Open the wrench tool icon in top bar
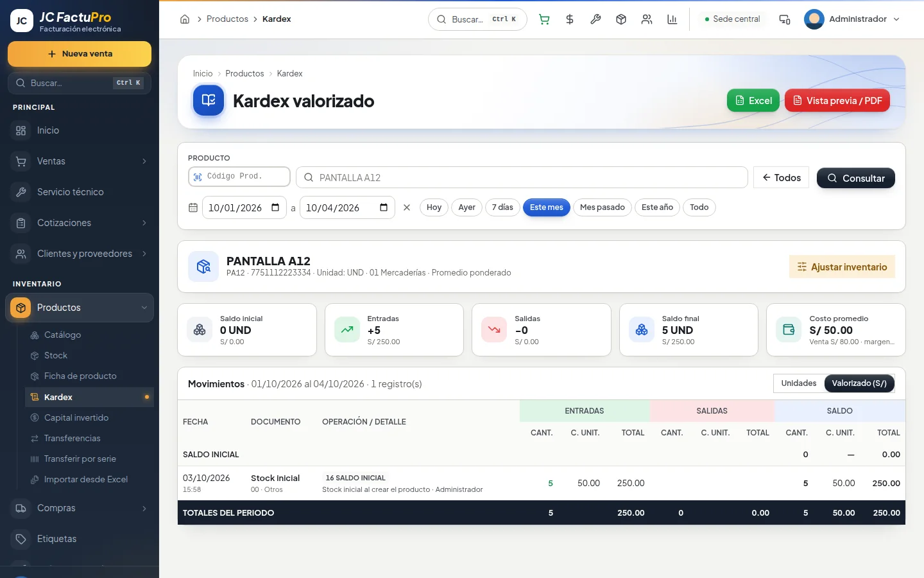The image size is (924, 578). pos(595,19)
